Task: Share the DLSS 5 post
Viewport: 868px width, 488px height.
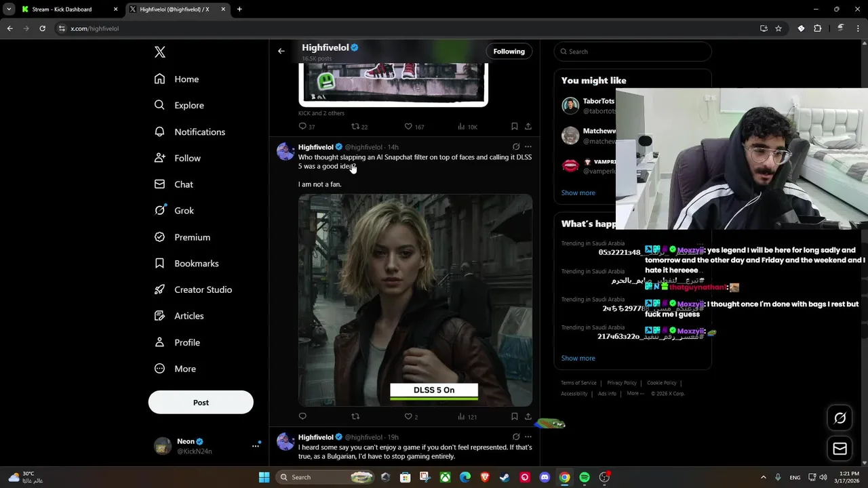Action: pyautogui.click(x=528, y=416)
